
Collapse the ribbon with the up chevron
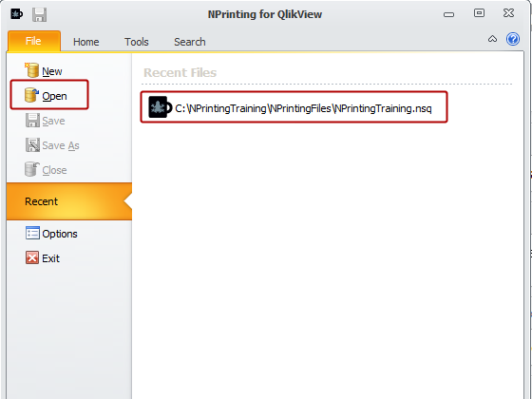click(x=492, y=39)
